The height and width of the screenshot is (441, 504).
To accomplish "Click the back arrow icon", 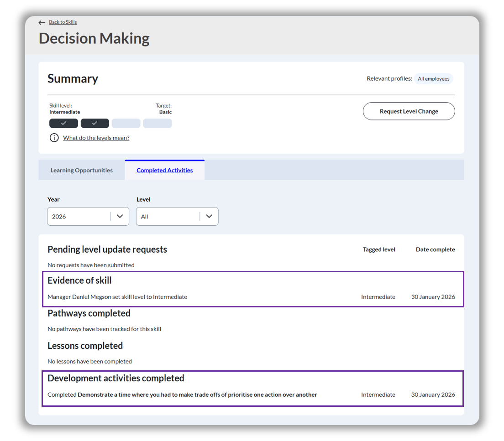I will coord(42,22).
